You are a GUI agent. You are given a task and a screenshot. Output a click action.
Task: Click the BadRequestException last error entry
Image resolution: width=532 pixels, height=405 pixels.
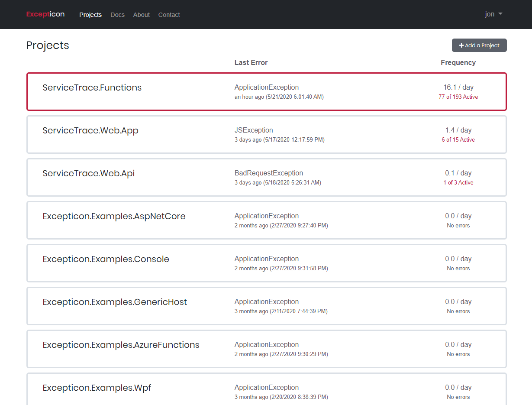tap(268, 173)
